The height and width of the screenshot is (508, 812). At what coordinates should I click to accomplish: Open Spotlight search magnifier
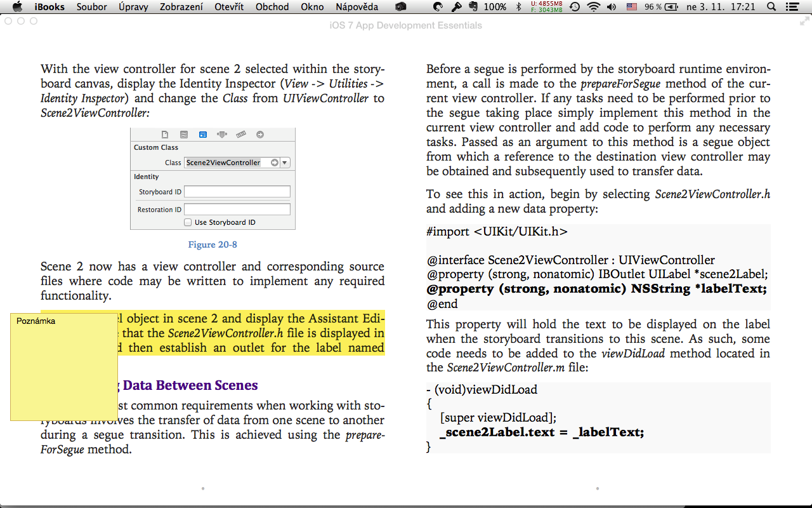click(x=771, y=7)
